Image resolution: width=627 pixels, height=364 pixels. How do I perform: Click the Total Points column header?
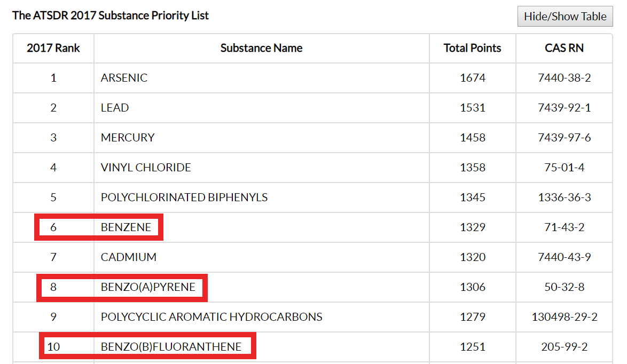pyautogui.click(x=472, y=48)
